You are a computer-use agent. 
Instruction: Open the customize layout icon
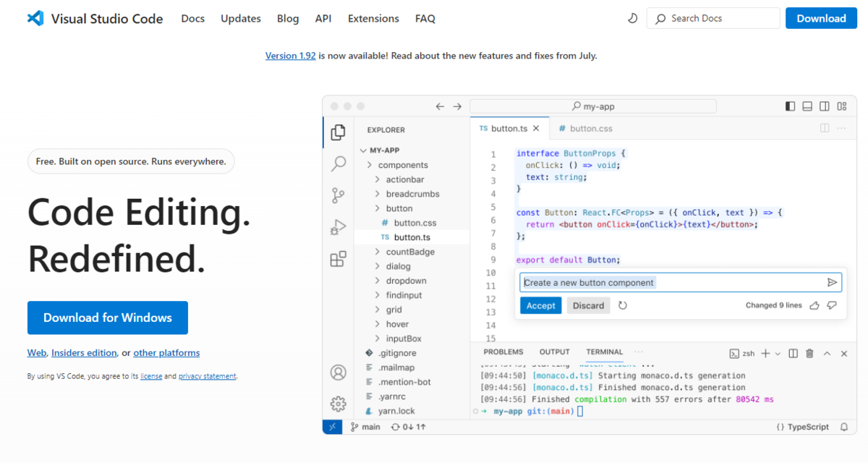[842, 106]
